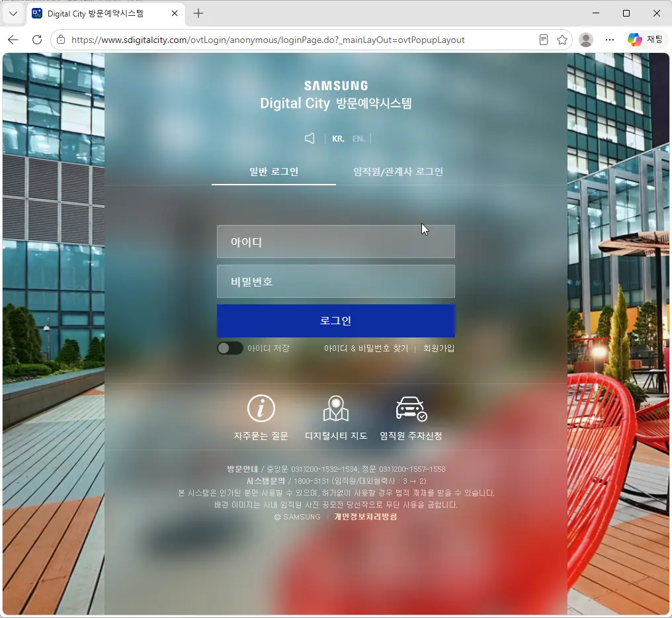The height and width of the screenshot is (618, 672).
Task: Open the reader view icon
Action: point(544,40)
